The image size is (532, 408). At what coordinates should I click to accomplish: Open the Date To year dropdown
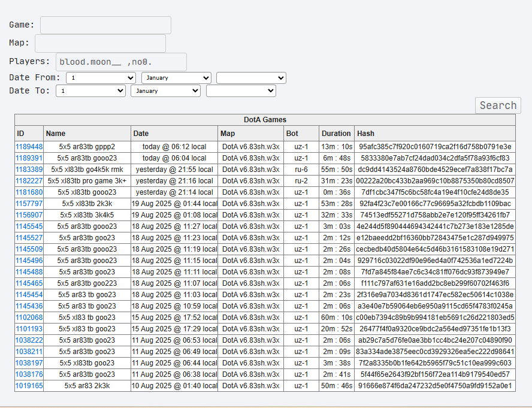[241, 91]
